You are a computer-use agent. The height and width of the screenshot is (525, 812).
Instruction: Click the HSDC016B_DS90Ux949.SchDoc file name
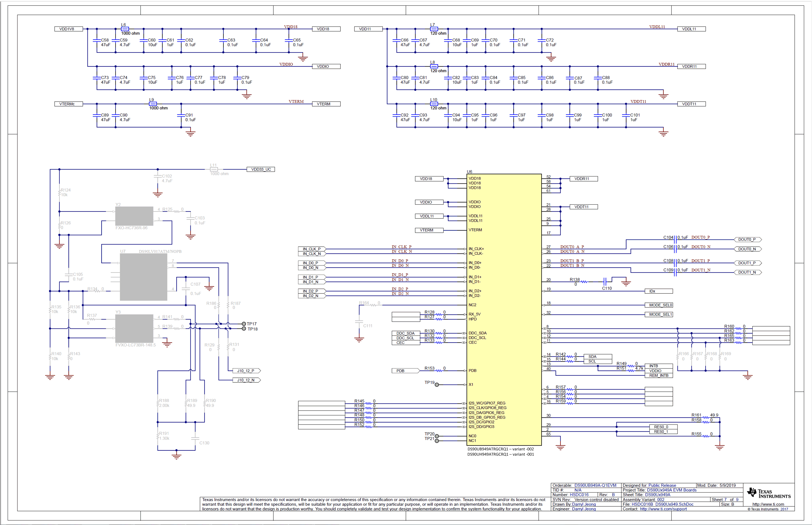[662, 504]
